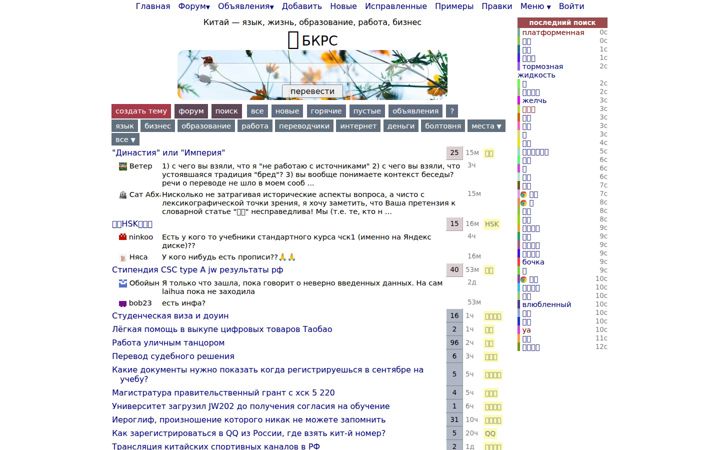Screen dimensions: 720x450
Task: Open Добавить in top navigation
Action: [302, 6]
